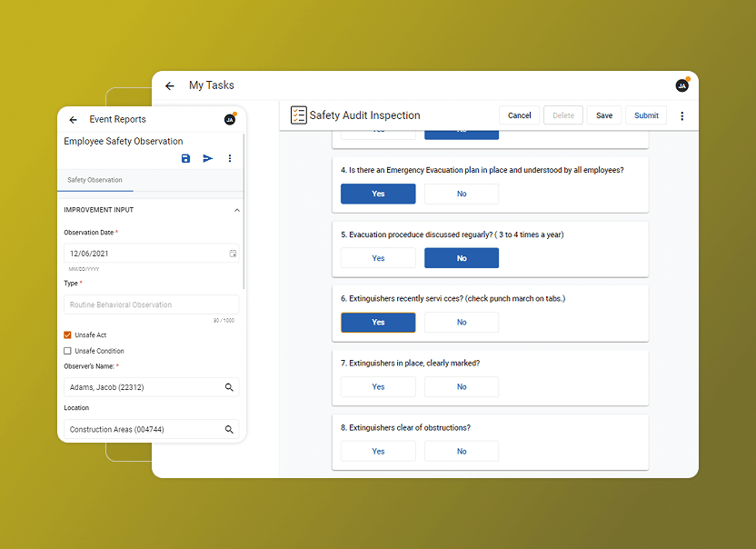The width and height of the screenshot is (756, 549).
Task: Click the back arrow in My Tasks header
Action: coord(170,85)
